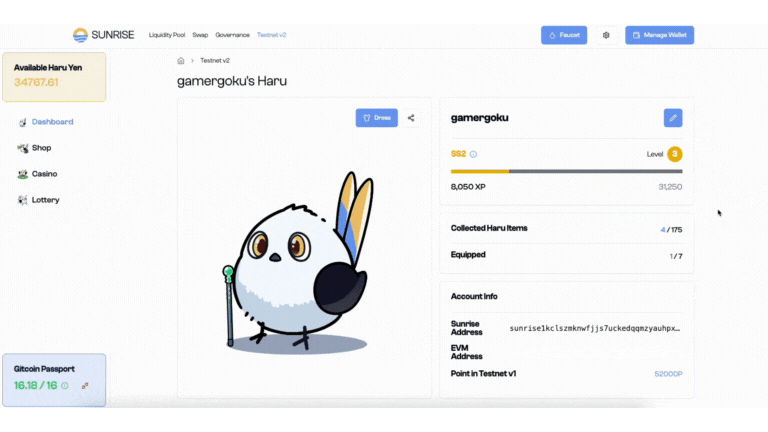This screenshot has width=768, height=432.
Task: Click the home breadcrumb icon
Action: pyautogui.click(x=181, y=61)
